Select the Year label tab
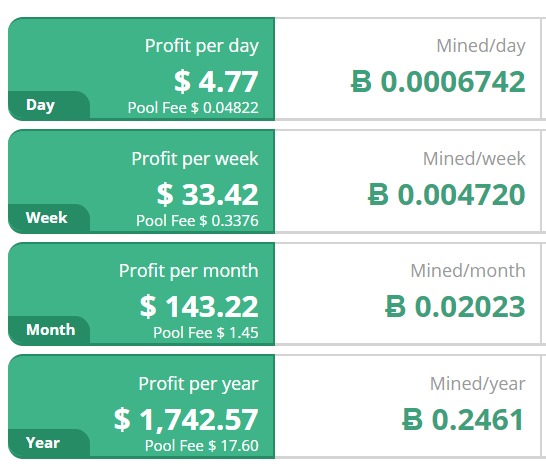This screenshot has width=546, height=472. pyautogui.click(x=49, y=443)
